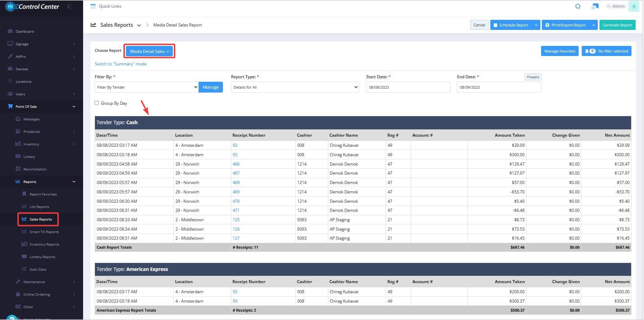Expand the Pricebook submenu arrow
The height and width of the screenshot is (320, 644).
tap(74, 131)
